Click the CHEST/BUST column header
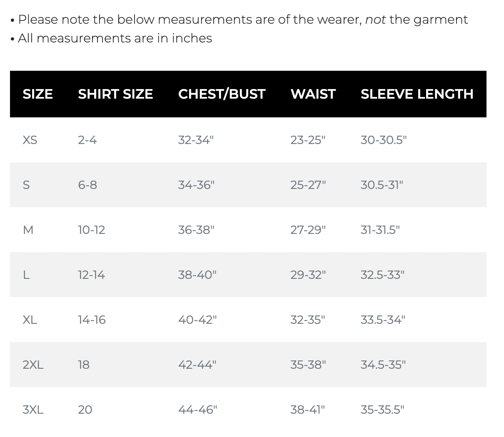 pyautogui.click(x=222, y=94)
